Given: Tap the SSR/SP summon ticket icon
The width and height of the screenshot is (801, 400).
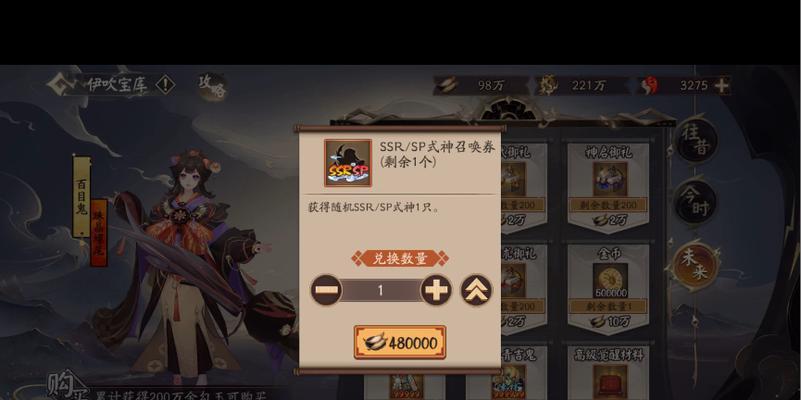Looking at the screenshot, I should tap(348, 162).
